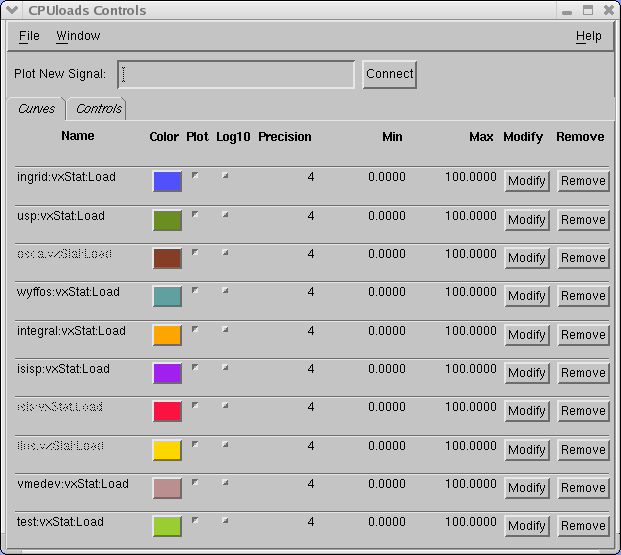The height and width of the screenshot is (555, 621).
Task: Toggle Plot checkbox for integral:vxStat:Load
Action: click(195, 329)
